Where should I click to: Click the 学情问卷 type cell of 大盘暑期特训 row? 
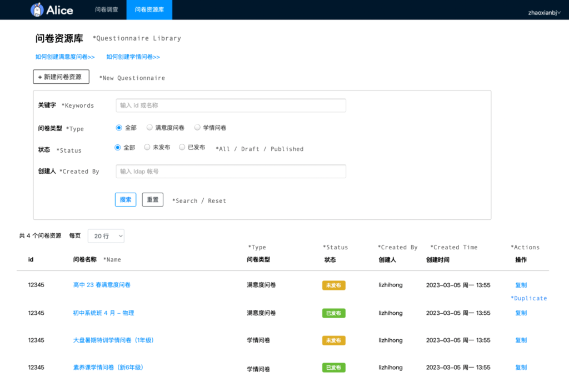[258, 340]
